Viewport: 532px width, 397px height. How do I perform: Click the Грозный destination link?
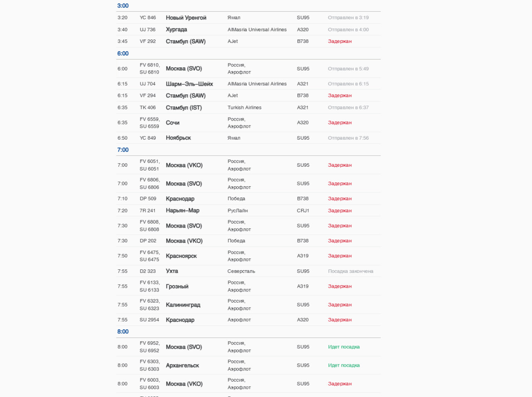[x=177, y=286]
